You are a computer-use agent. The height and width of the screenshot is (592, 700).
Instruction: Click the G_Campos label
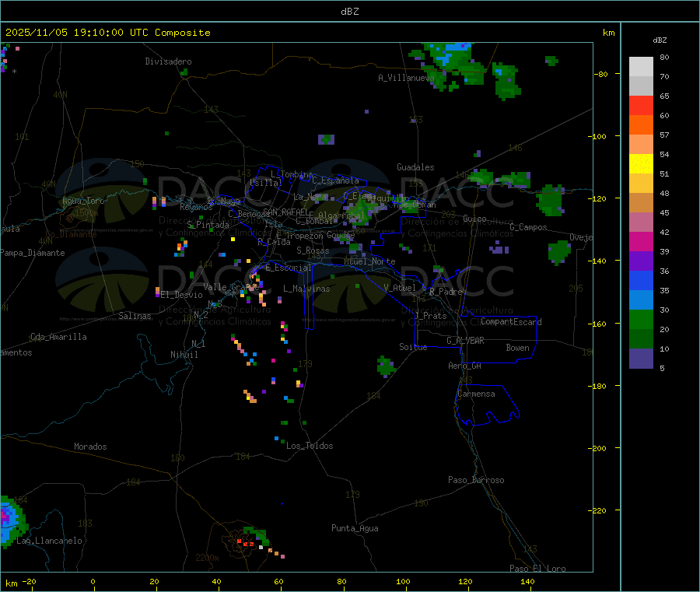(x=528, y=227)
